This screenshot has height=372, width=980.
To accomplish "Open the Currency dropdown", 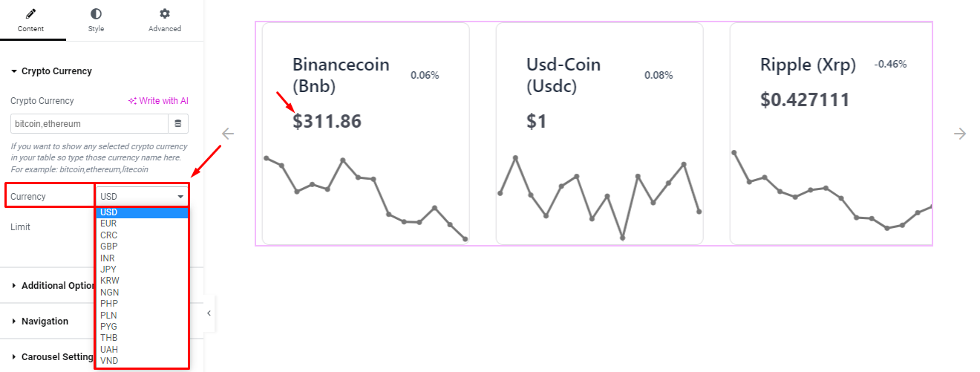I will 142,197.
